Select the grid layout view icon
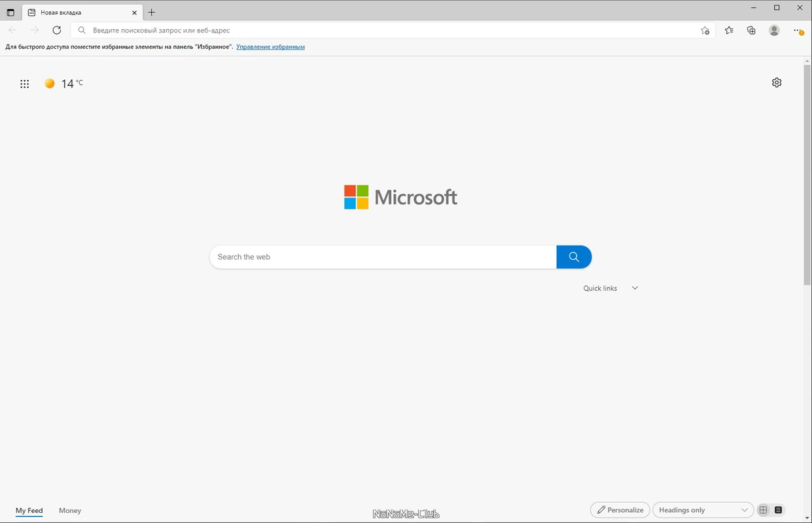 pos(763,510)
